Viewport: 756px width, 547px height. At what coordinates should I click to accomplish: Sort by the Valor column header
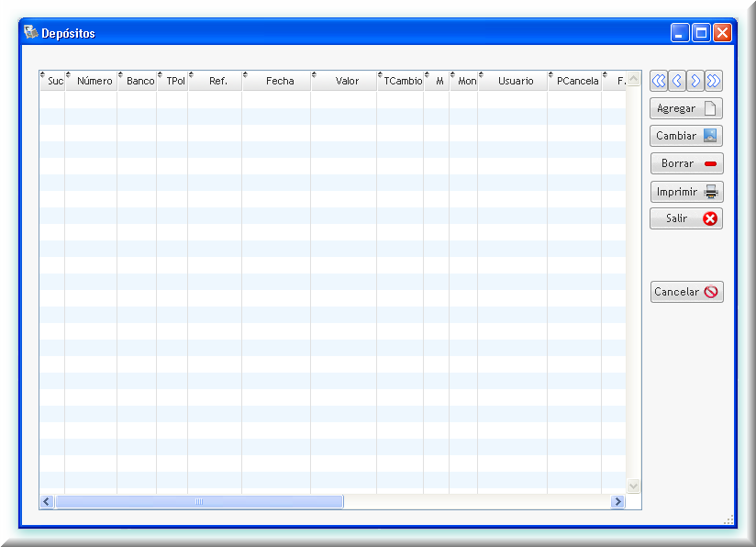[x=344, y=81]
